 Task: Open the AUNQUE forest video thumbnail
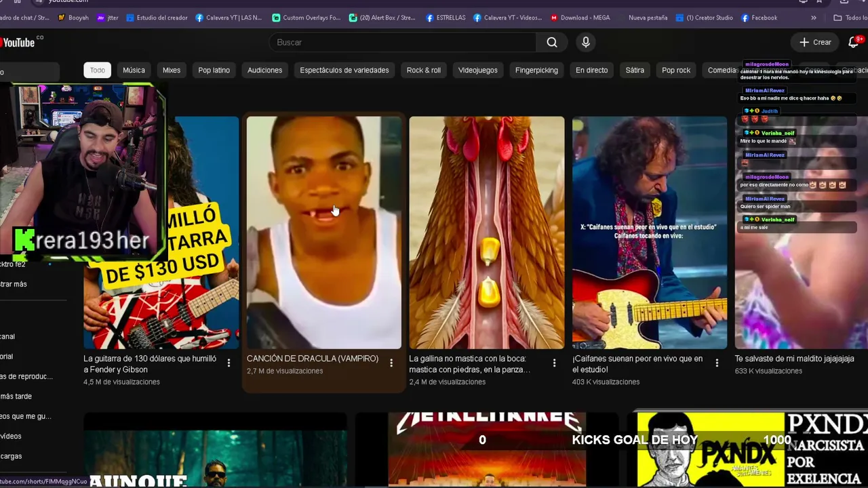pos(216,451)
